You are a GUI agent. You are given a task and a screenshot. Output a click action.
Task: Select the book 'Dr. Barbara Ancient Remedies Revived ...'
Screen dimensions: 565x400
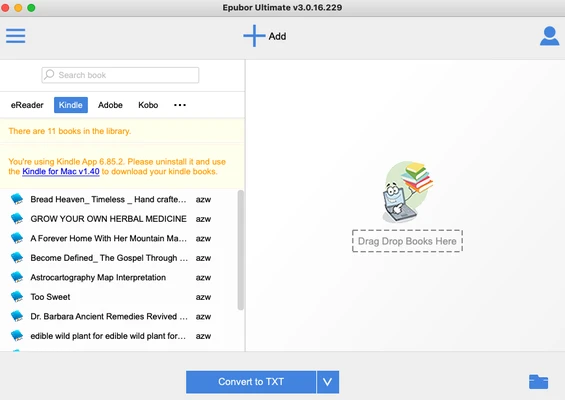pyautogui.click(x=109, y=316)
